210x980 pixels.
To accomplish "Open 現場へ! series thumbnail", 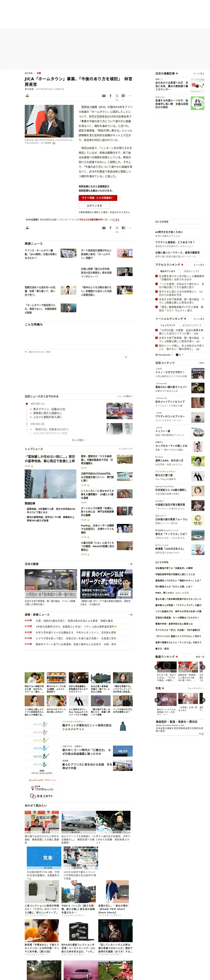I will click(197, 86).
